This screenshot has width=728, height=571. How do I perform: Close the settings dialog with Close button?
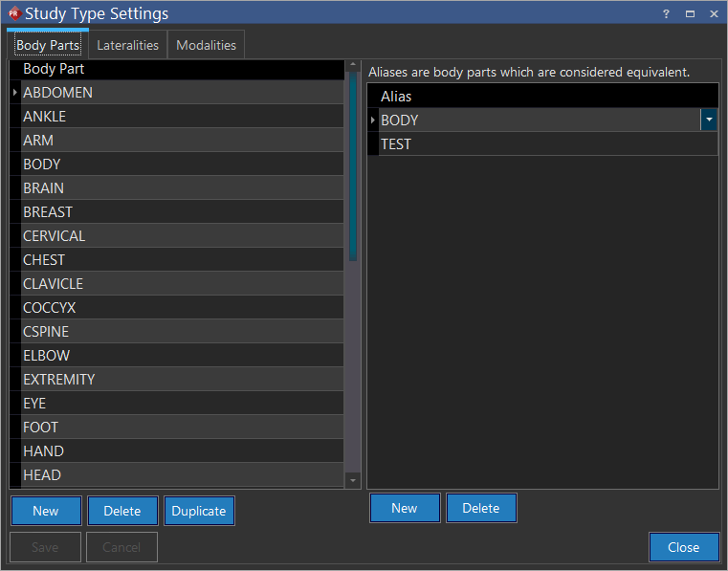(x=683, y=547)
